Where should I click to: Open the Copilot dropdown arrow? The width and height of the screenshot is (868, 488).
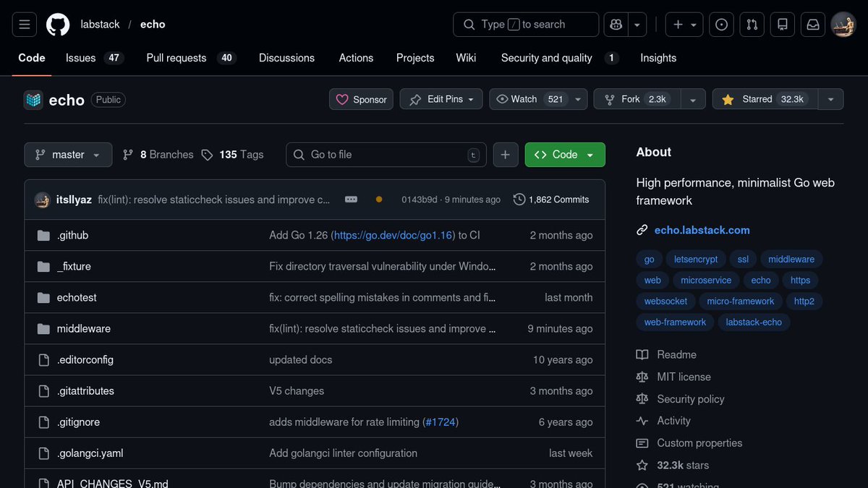(637, 25)
